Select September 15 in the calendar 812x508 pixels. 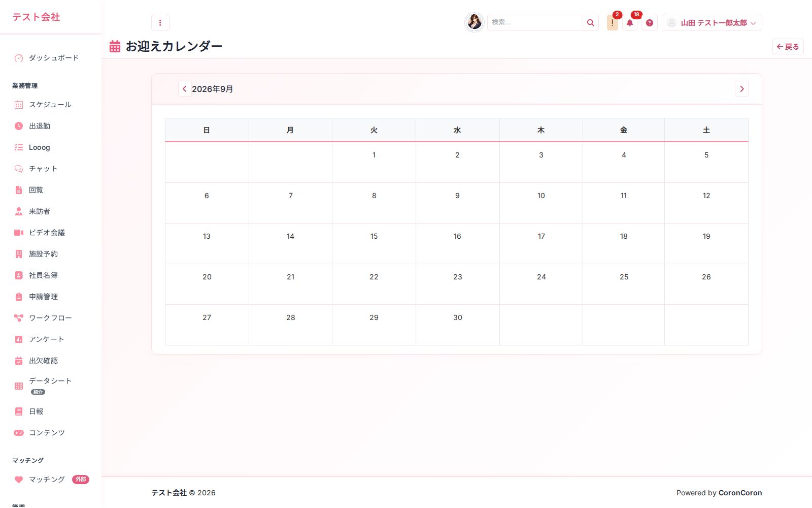(374, 244)
